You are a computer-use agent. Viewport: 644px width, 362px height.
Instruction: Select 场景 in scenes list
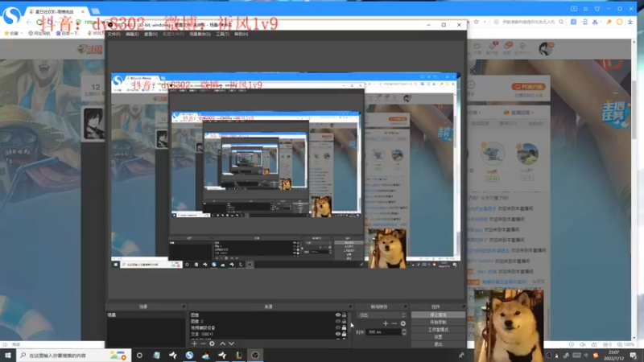point(146,315)
